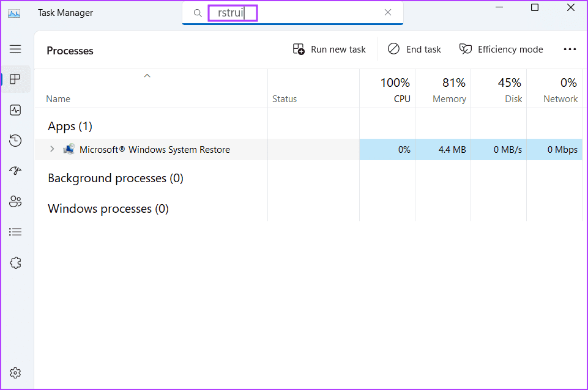Open the Startup apps sidebar icon
Image resolution: width=588 pixels, height=390 pixels.
[15, 171]
